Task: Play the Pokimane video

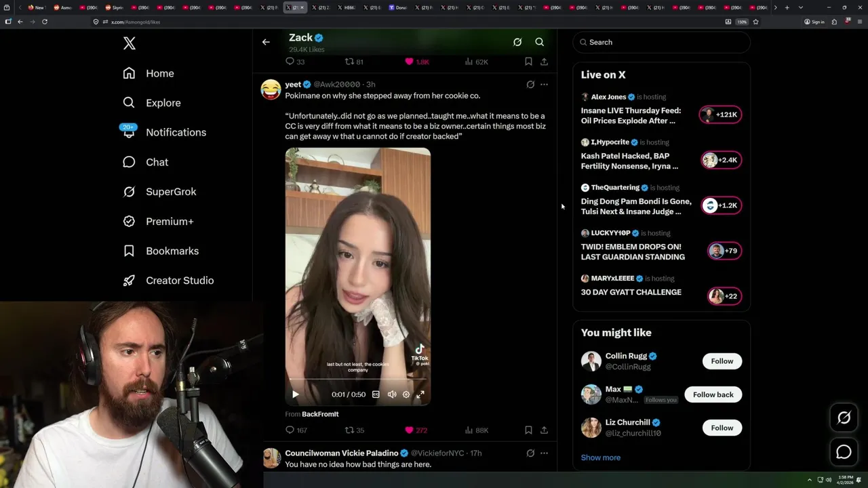Action: (x=296, y=394)
